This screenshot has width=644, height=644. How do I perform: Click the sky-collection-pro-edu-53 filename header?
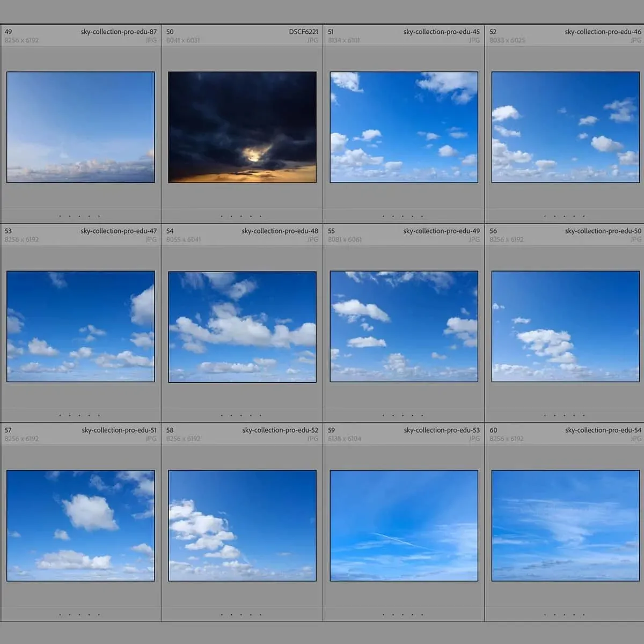coord(442,430)
